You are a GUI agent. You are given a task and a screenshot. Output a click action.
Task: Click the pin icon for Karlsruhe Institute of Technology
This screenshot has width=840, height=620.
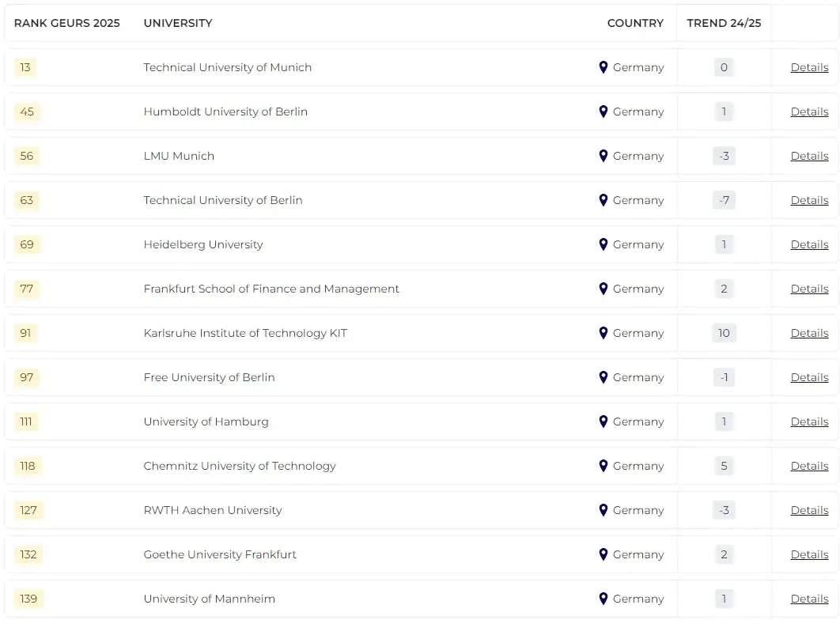point(604,333)
